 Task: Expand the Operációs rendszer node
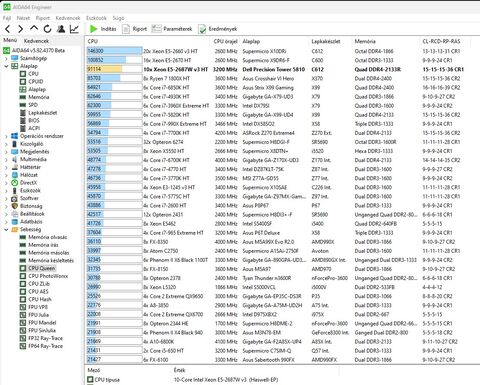click(6, 136)
